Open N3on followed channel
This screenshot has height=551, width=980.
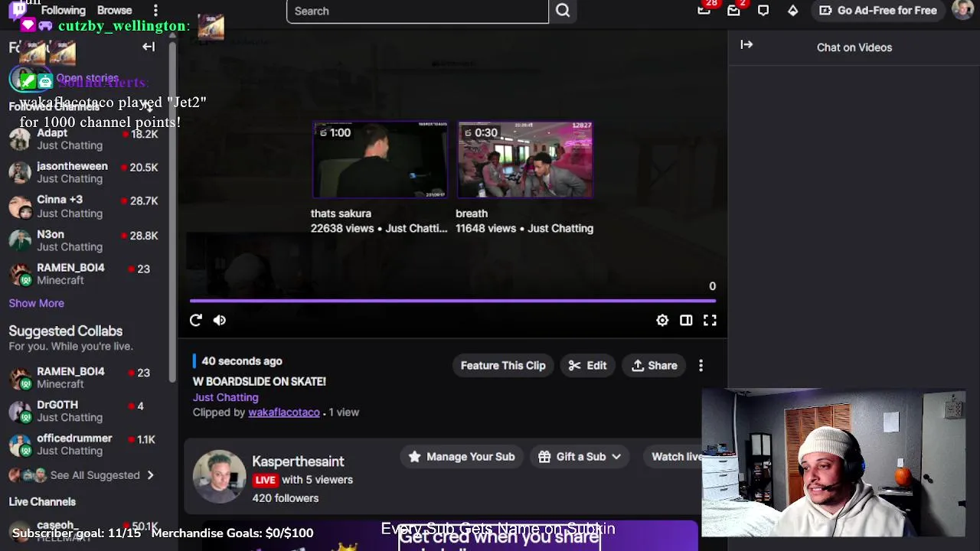[x=84, y=240]
